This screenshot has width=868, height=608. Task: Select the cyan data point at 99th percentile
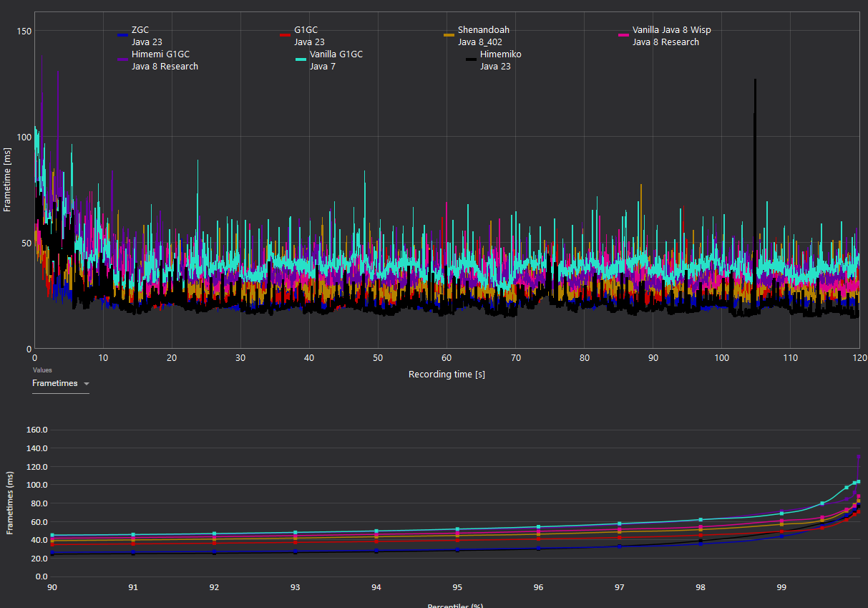click(781, 513)
